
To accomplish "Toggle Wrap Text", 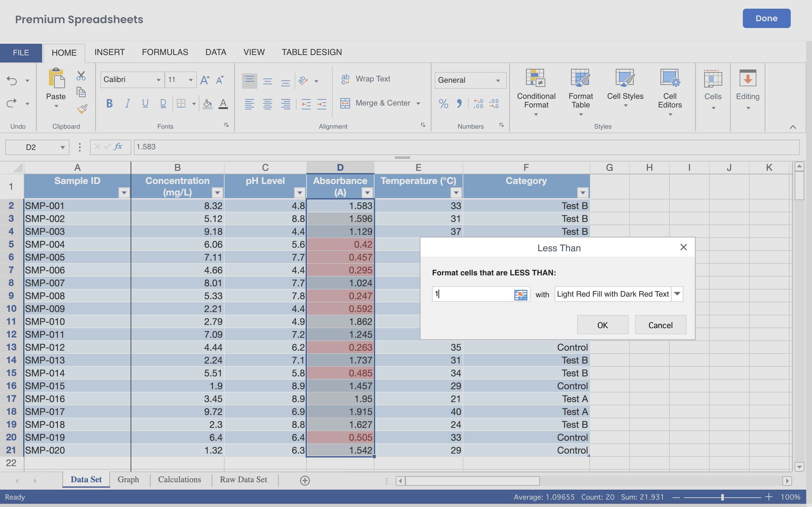I will (366, 79).
